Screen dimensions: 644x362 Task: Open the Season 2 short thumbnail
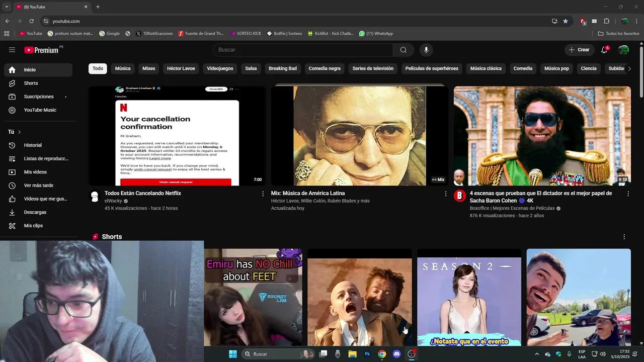(x=469, y=297)
